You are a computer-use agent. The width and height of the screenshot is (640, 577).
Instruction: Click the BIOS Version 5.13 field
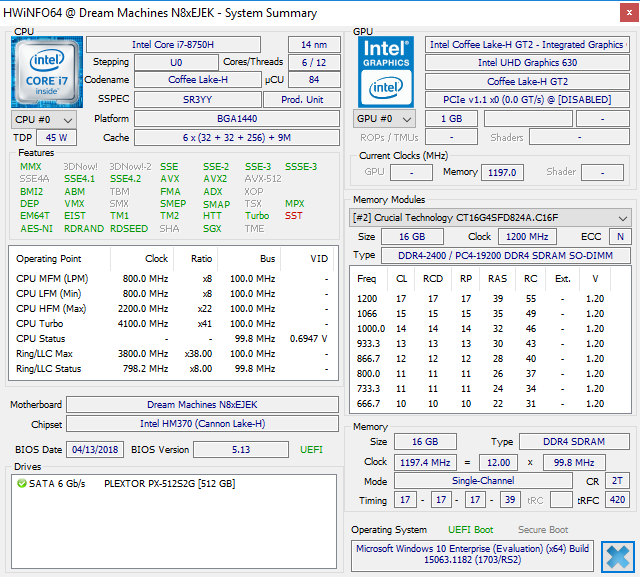(x=241, y=450)
